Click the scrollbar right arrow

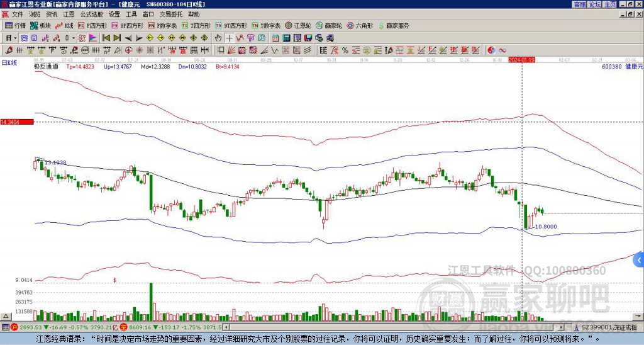tap(562, 327)
